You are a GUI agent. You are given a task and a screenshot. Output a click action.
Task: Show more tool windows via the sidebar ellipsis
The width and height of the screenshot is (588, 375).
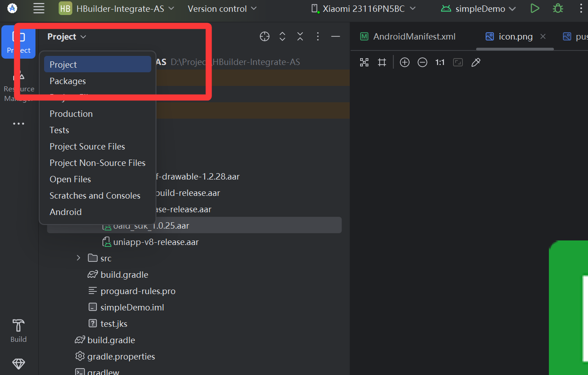tap(19, 124)
